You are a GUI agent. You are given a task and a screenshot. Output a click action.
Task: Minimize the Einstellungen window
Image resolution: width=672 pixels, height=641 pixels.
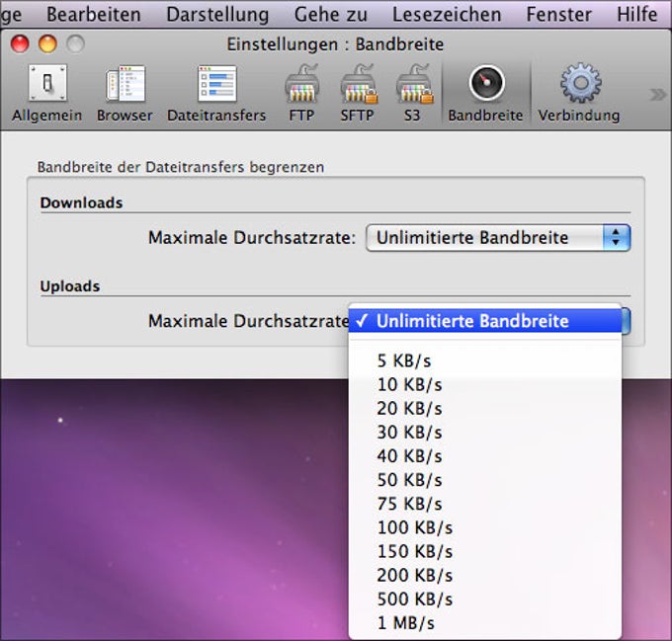coord(47,43)
